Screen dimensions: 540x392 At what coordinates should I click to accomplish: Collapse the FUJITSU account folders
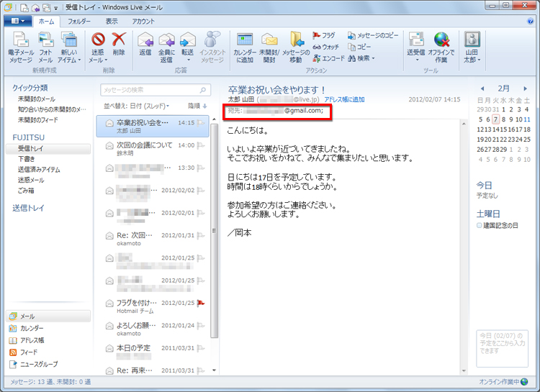[x=29, y=137]
